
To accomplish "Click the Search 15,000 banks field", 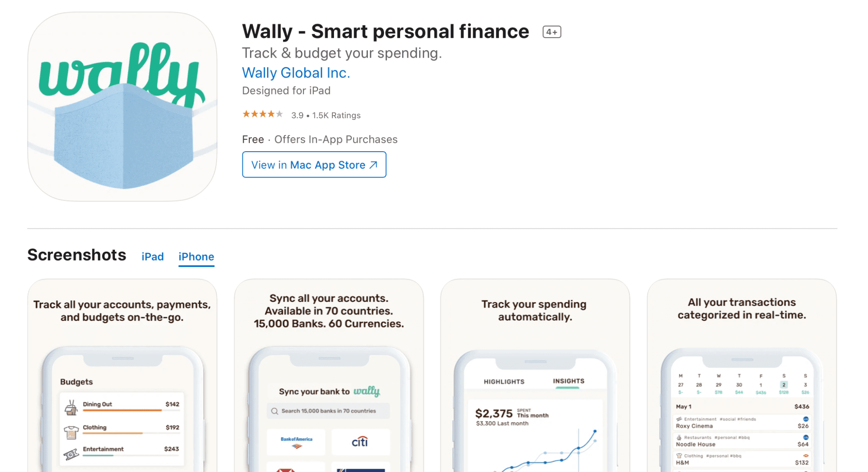I will tap(328, 411).
